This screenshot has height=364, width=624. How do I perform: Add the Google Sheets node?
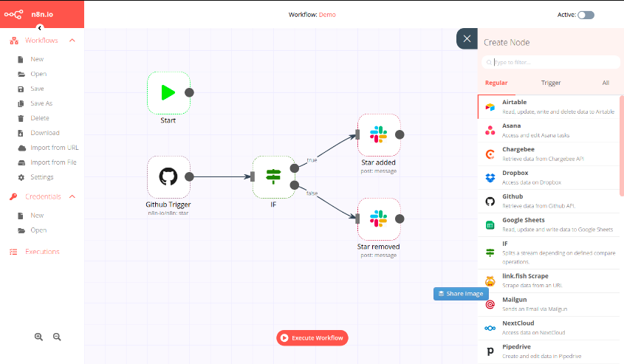pyautogui.click(x=549, y=224)
